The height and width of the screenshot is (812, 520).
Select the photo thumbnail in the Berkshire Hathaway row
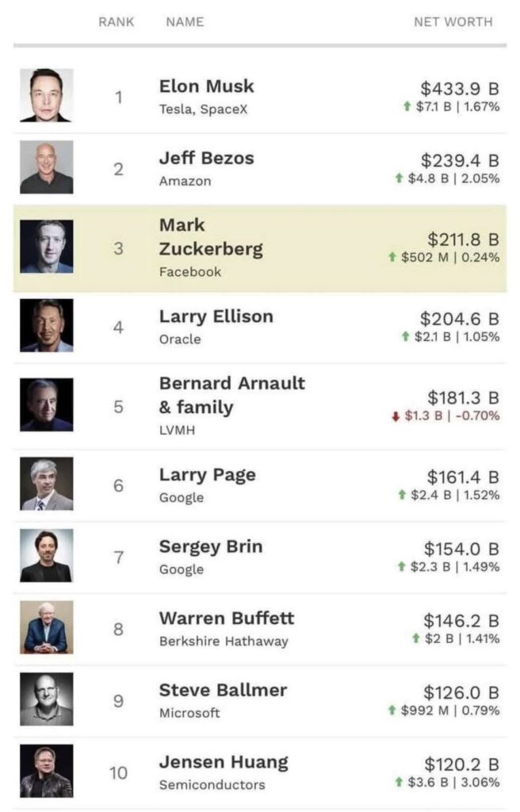pos(46,627)
